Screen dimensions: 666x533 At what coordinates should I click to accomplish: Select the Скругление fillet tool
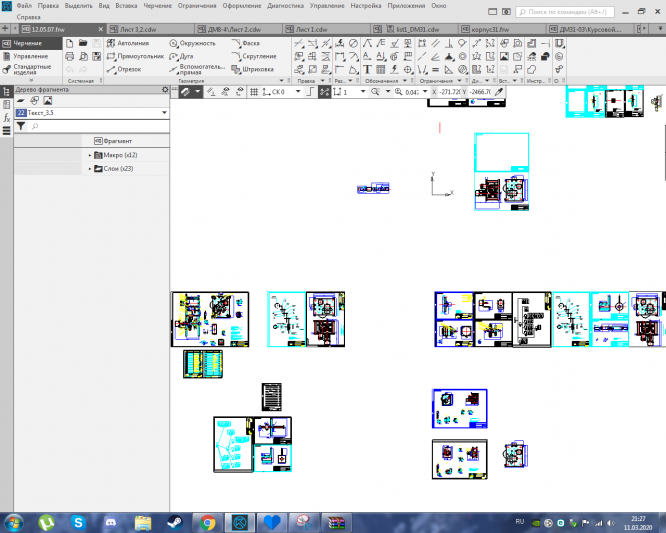[x=254, y=56]
